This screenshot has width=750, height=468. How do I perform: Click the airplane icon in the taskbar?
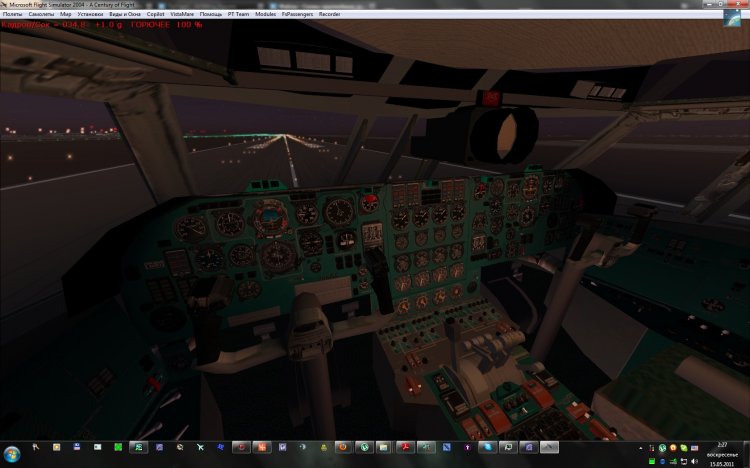(x=201, y=447)
